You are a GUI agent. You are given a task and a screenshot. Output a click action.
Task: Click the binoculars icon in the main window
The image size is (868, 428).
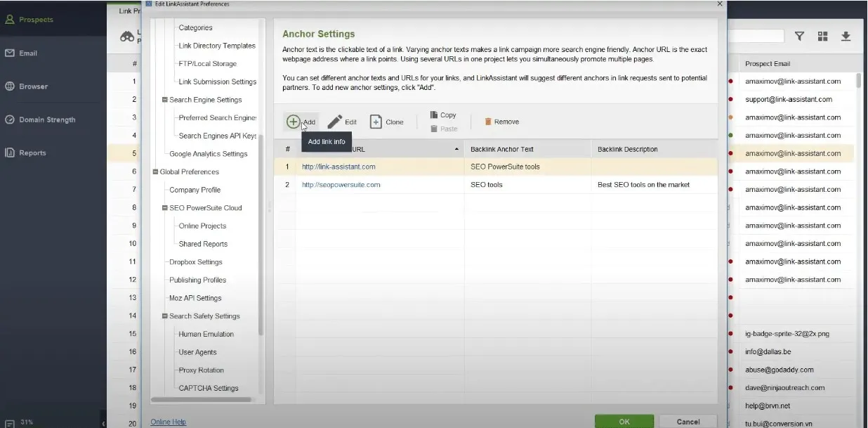coord(127,37)
